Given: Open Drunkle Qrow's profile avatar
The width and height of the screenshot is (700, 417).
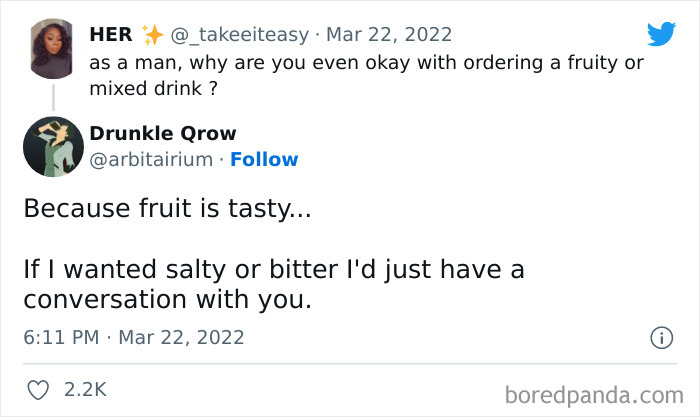Looking at the screenshot, I should [52, 147].
